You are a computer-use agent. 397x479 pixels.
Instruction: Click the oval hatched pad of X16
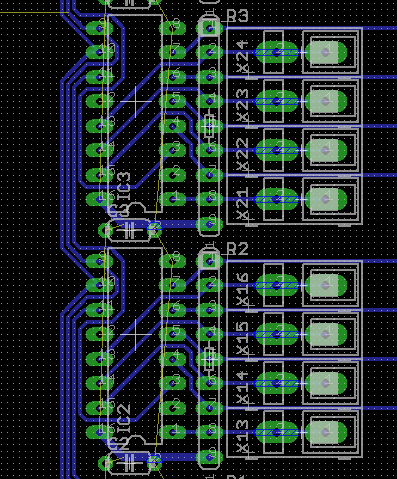pyautogui.click(x=276, y=285)
